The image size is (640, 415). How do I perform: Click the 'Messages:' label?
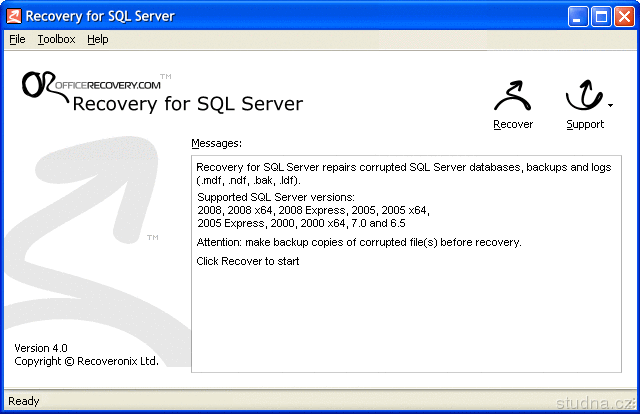[x=216, y=143]
